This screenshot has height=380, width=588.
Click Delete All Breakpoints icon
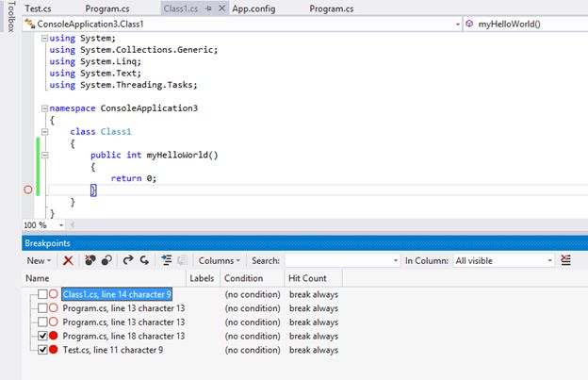[90, 260]
